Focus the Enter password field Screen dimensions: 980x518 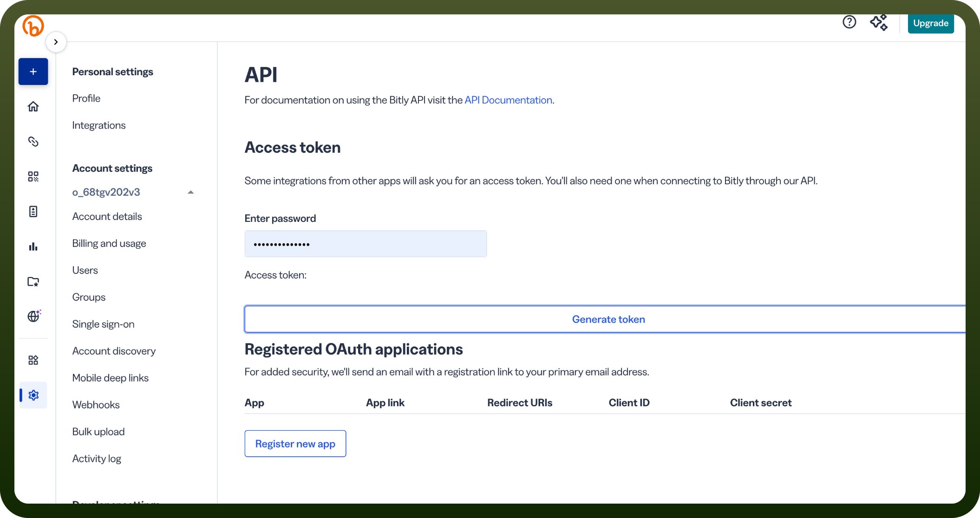coord(366,244)
